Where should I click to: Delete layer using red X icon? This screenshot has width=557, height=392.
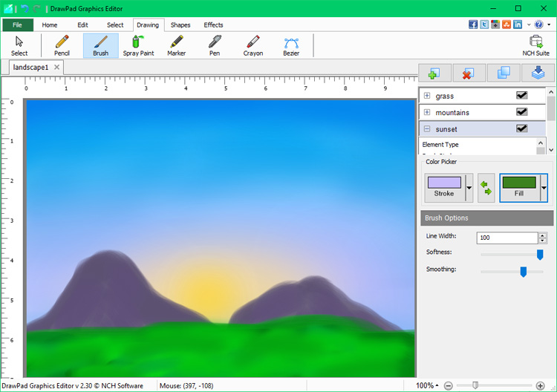[469, 73]
